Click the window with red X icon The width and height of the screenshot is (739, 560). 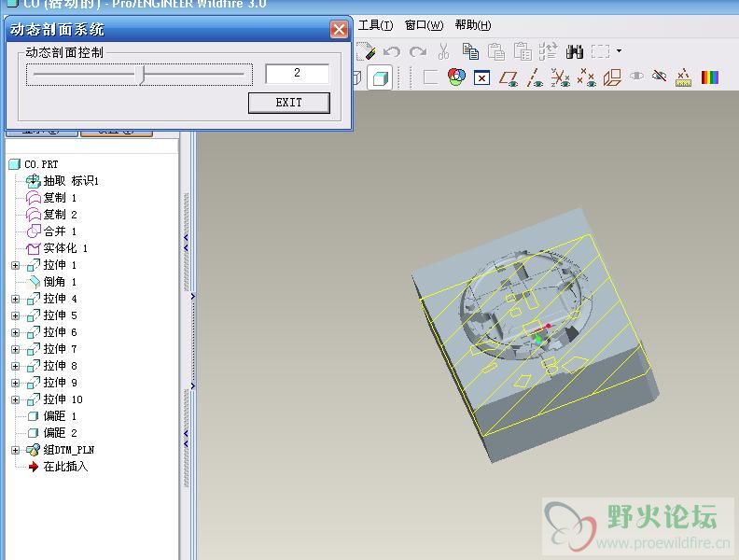pyautogui.click(x=481, y=77)
